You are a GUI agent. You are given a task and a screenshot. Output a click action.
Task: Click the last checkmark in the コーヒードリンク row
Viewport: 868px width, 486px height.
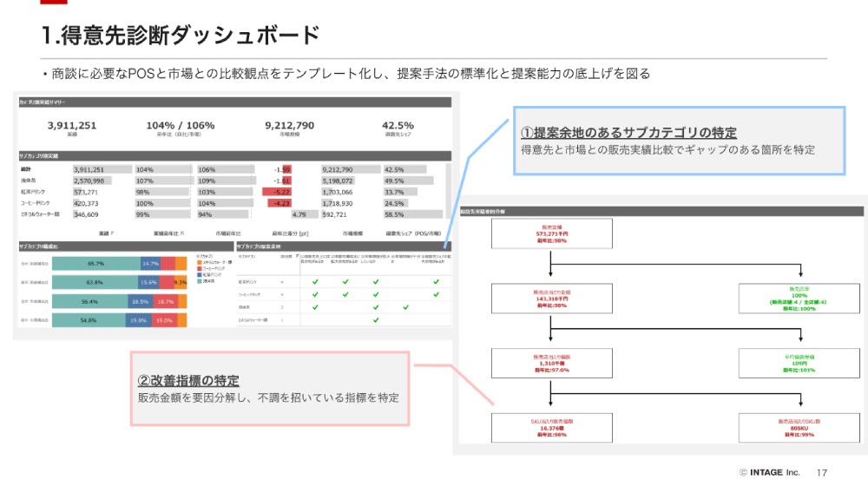pyautogui.click(x=436, y=295)
